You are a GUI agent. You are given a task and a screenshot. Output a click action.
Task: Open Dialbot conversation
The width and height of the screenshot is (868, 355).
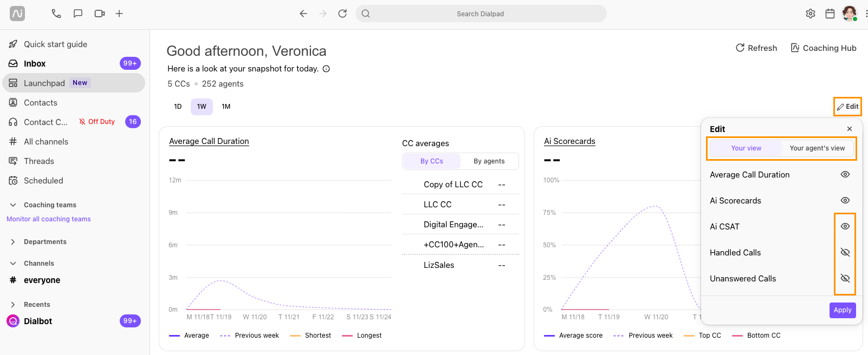point(74,321)
